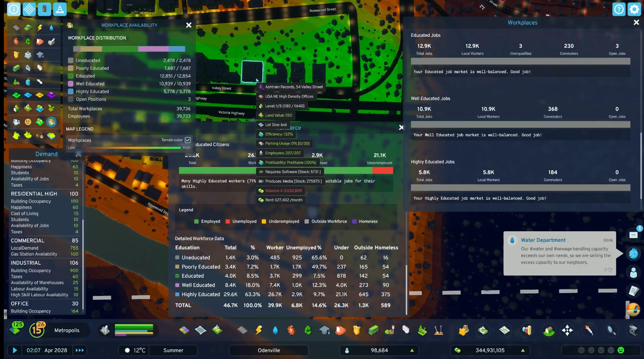The width and height of the screenshot is (644, 359).
Task: Toggle the info views button at top left
Action: click(x=14, y=9)
